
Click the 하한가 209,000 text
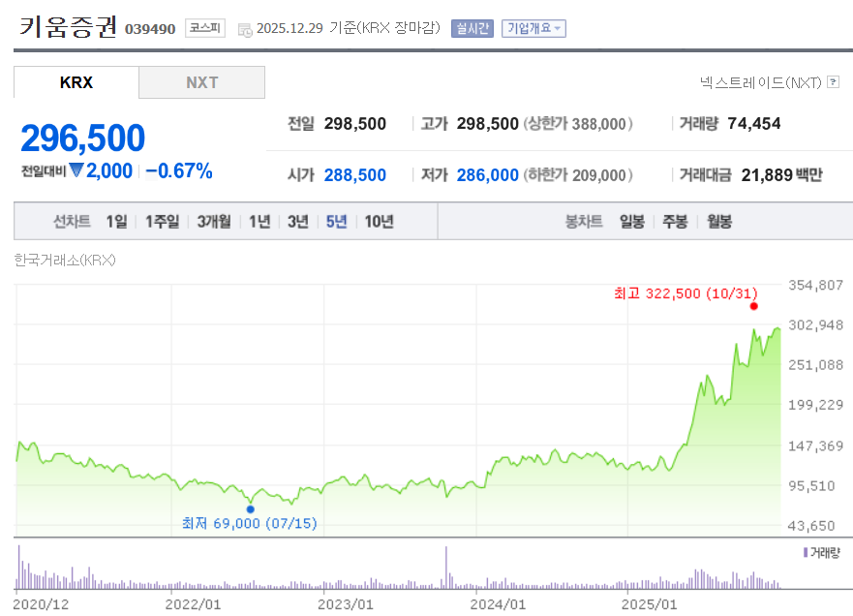pos(578,174)
